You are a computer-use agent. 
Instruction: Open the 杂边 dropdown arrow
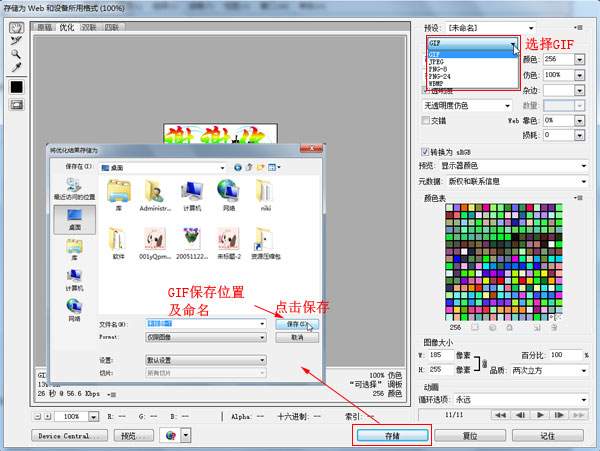tap(579, 91)
